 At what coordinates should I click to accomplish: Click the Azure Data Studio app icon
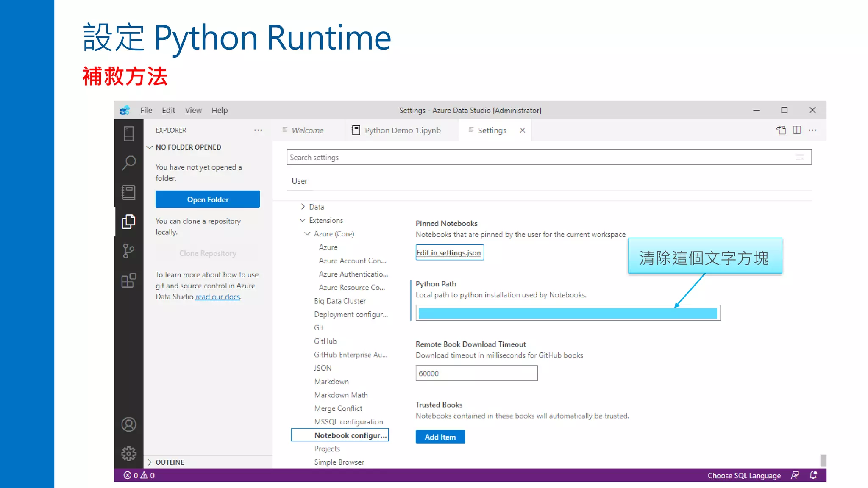(x=125, y=110)
